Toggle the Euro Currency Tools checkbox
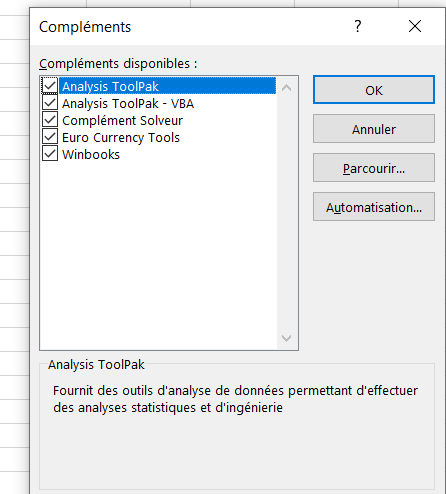Image resolution: width=446 pixels, height=494 pixels. point(50,137)
